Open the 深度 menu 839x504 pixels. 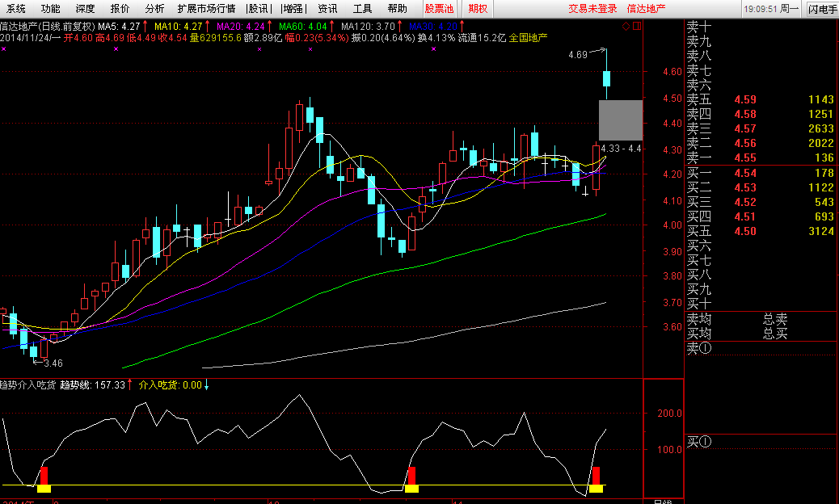[85, 9]
